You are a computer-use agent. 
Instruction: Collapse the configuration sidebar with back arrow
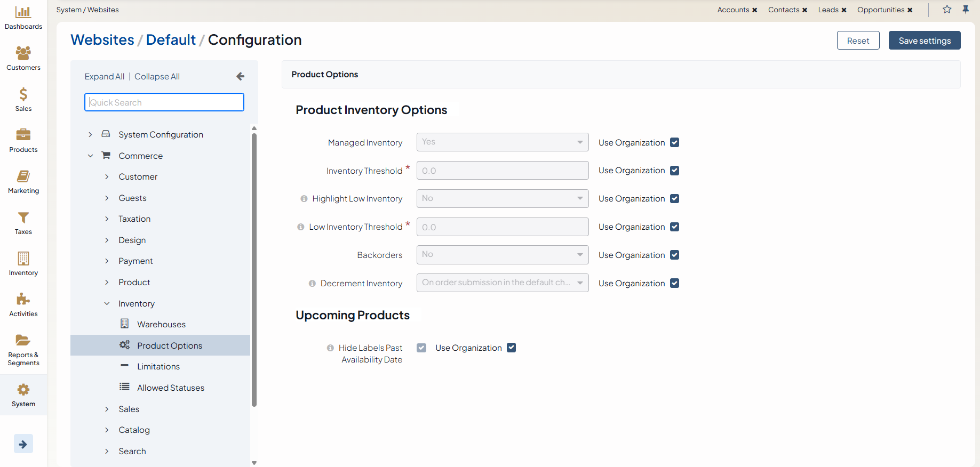click(240, 77)
